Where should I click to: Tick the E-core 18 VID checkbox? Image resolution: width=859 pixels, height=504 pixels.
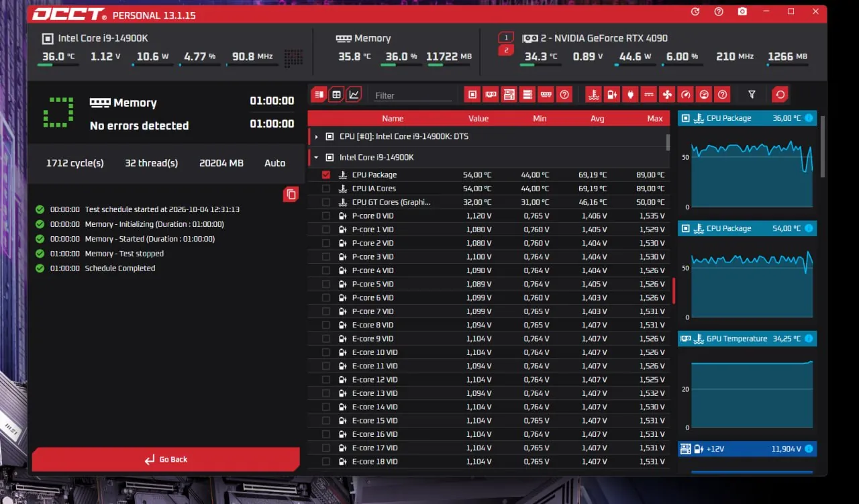coord(326,462)
